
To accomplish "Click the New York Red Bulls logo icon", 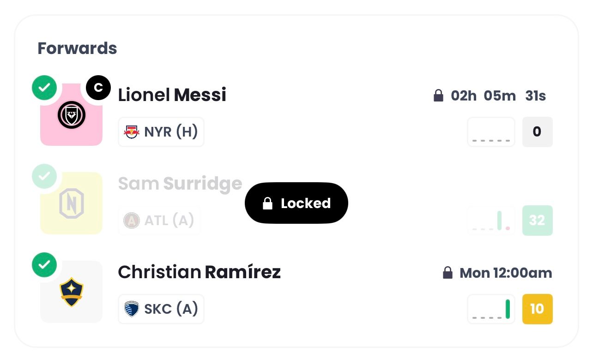I will 132,132.
